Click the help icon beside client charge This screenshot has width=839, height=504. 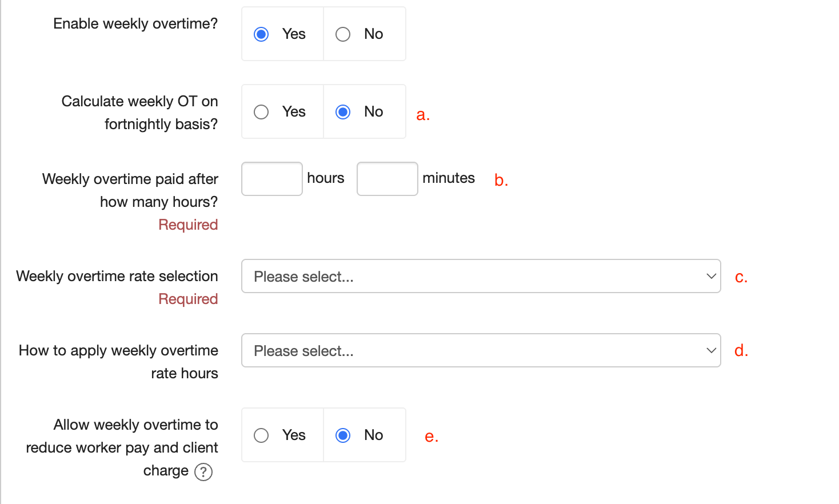pos(203,472)
